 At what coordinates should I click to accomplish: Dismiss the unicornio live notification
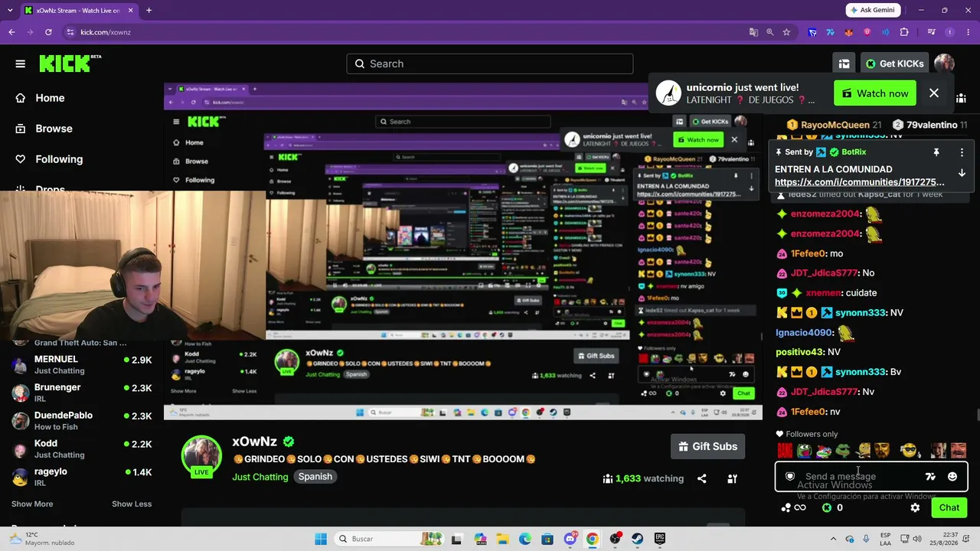tap(934, 93)
